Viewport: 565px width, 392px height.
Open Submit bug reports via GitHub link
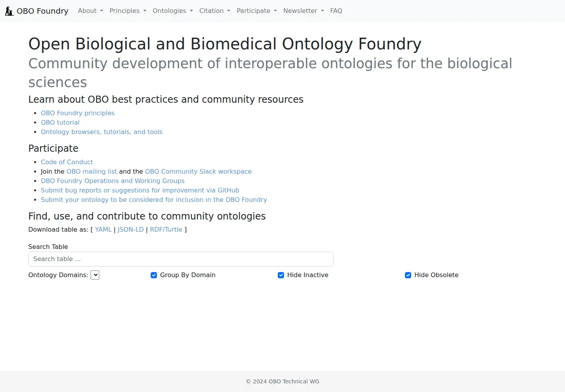click(140, 190)
